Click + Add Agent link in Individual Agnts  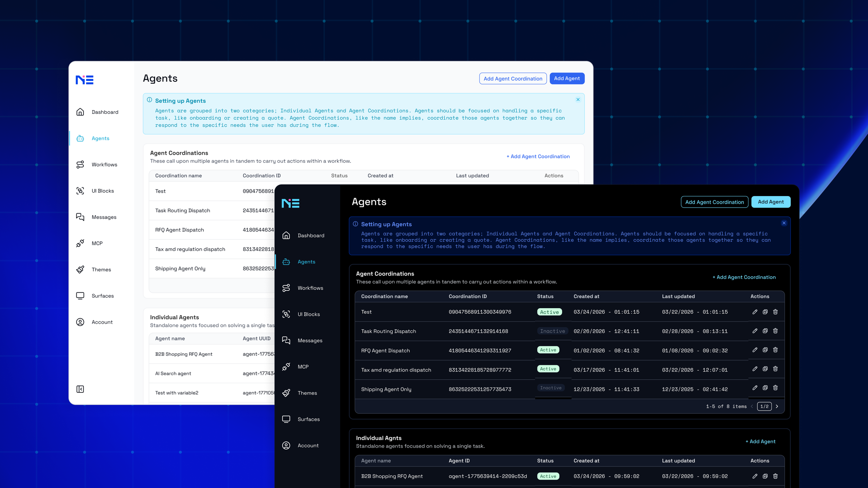[760, 441]
